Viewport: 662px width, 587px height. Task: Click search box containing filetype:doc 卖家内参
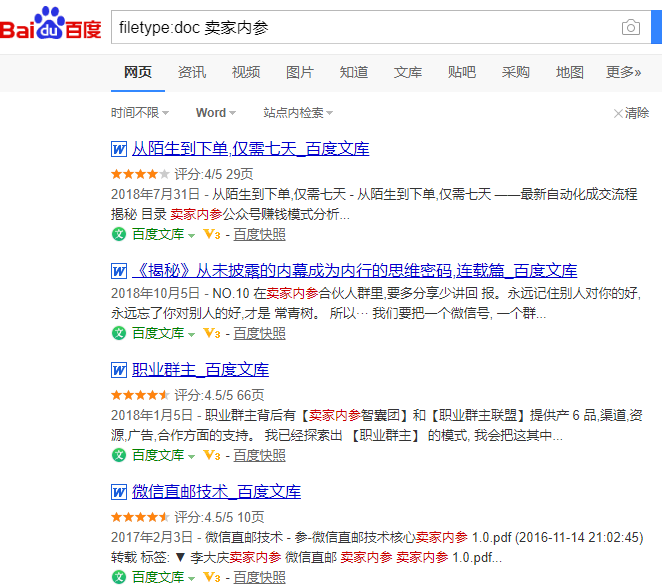(381, 27)
